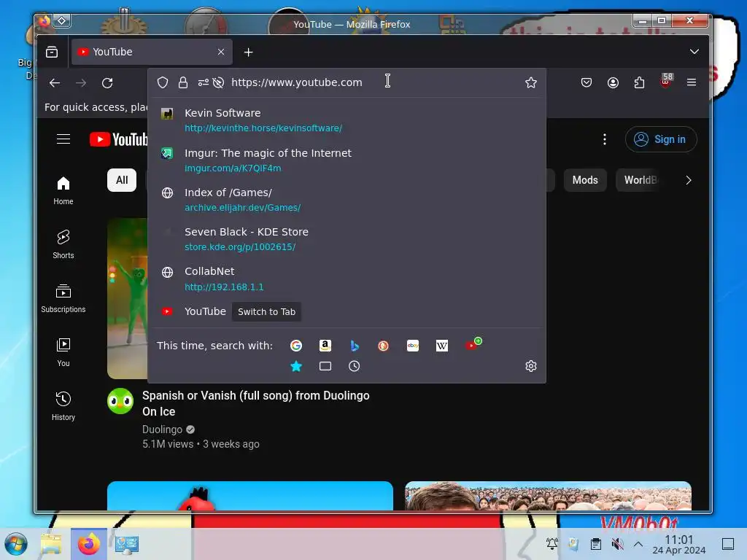The image size is (747, 560).
Task: Click the show desktop button
Action: 728,544
